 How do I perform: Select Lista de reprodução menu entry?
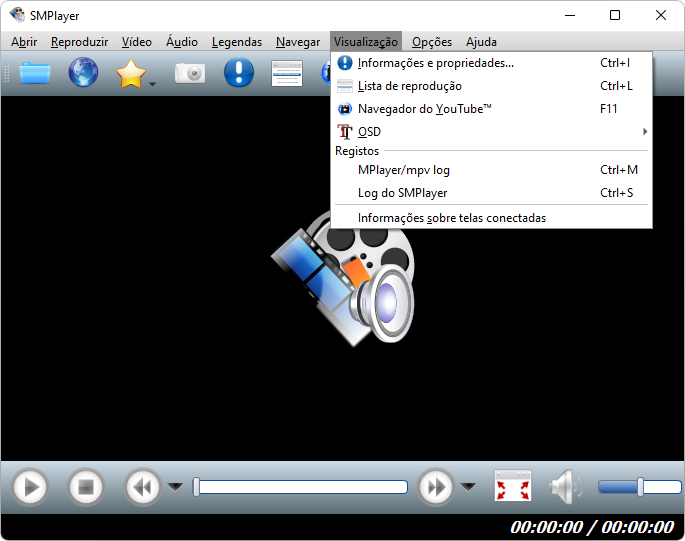pyautogui.click(x=491, y=86)
